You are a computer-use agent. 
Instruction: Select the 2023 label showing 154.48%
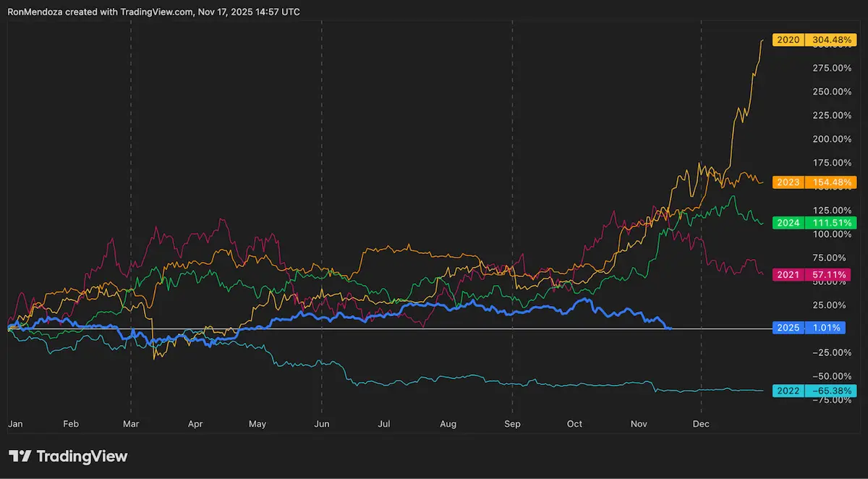tap(814, 182)
